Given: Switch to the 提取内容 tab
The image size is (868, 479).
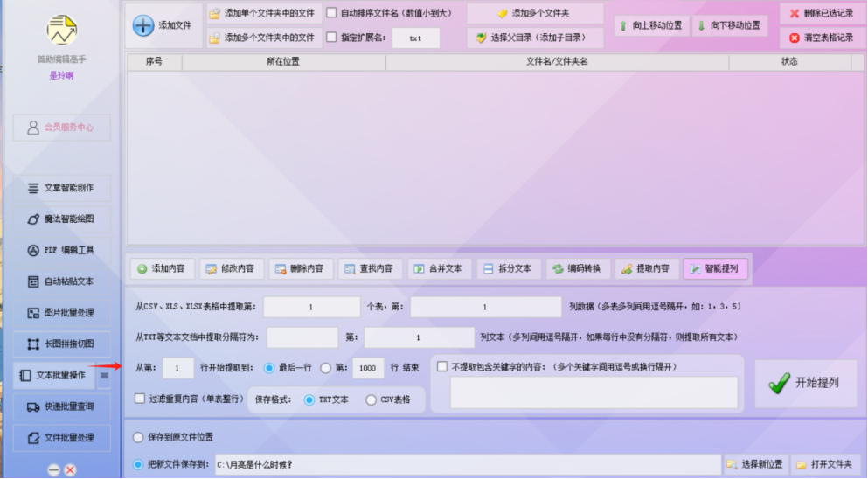Looking at the screenshot, I should (647, 269).
